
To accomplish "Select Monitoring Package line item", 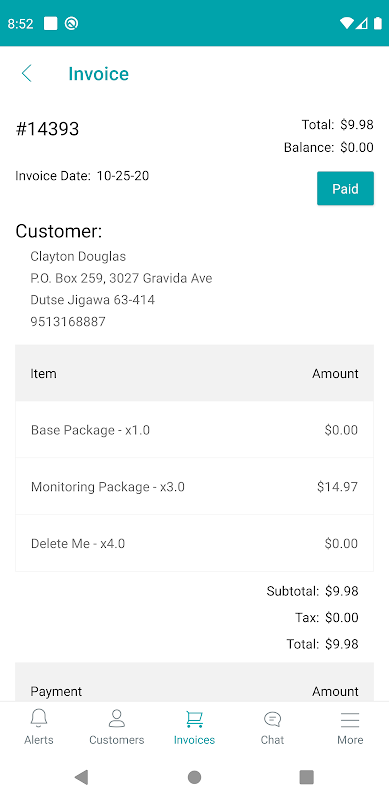I will 194,487.
